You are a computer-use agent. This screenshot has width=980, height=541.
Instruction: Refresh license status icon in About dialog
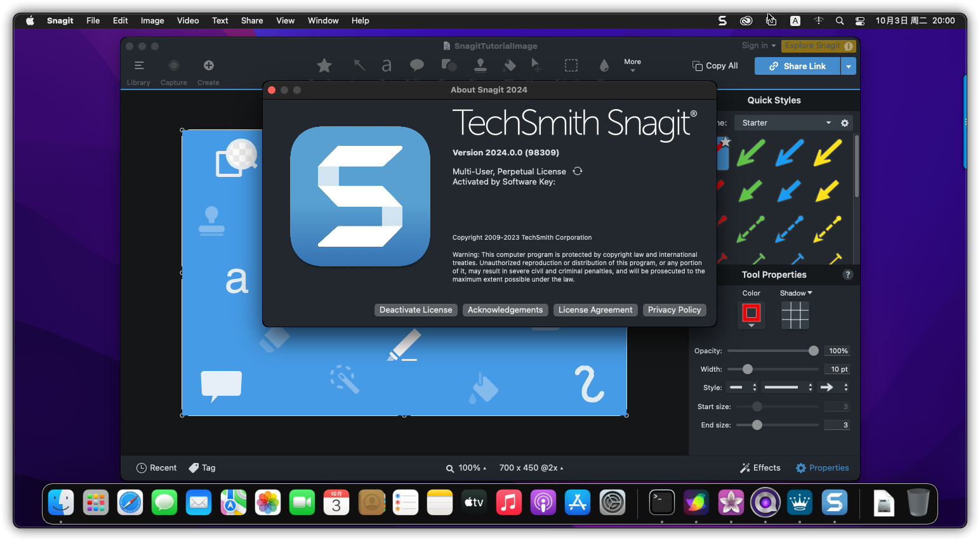click(x=578, y=171)
